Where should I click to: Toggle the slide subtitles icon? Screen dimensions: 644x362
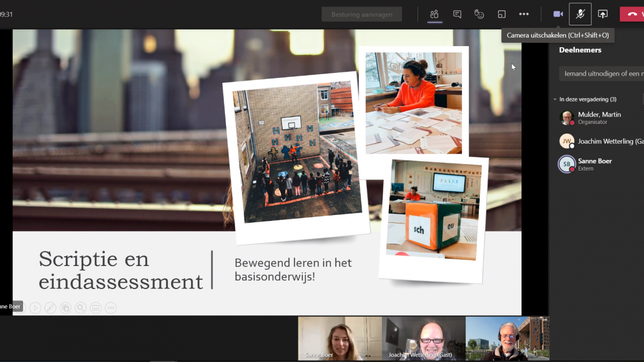[x=96, y=307]
